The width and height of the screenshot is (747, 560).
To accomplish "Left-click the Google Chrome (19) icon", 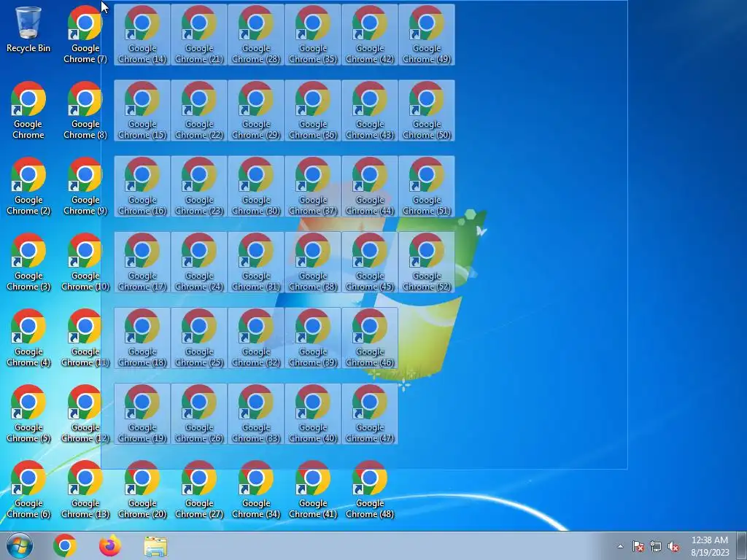I will click(x=142, y=413).
